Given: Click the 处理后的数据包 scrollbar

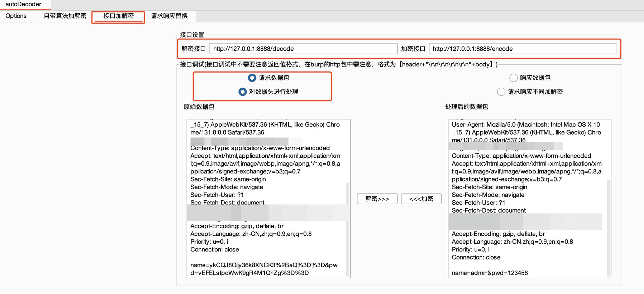Looking at the screenshot, I should 609,228.
